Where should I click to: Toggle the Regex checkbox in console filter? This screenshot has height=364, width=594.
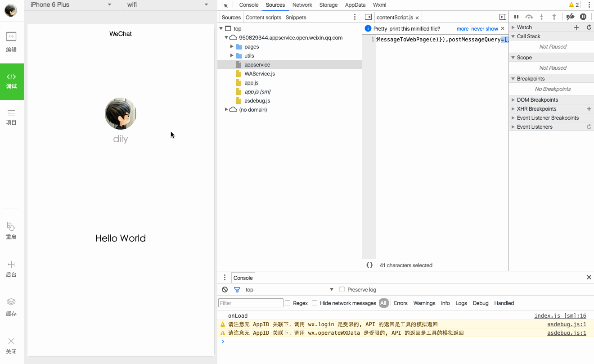[x=288, y=303]
